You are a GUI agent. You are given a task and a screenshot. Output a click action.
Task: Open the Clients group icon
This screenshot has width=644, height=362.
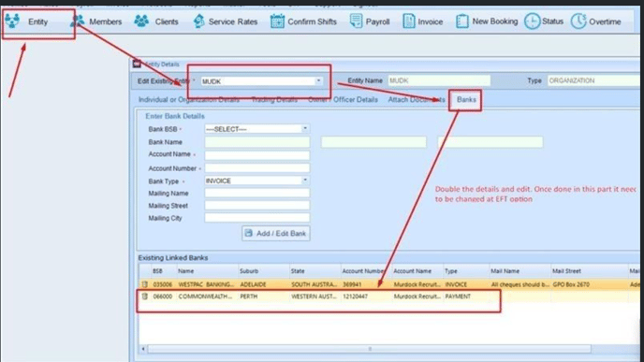click(141, 21)
